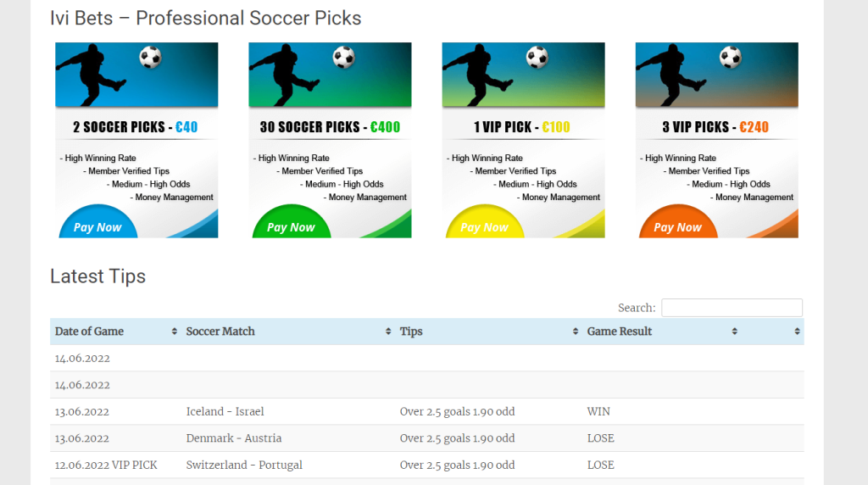Select the Iceland – Israel match row
The width and height of the screenshot is (868, 485).
(427, 411)
